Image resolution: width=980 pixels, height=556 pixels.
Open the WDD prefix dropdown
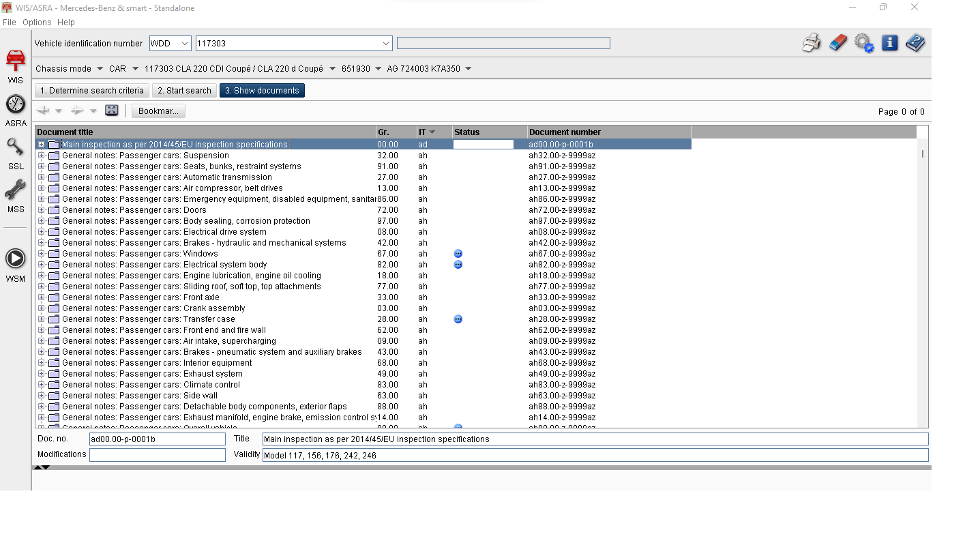pyautogui.click(x=170, y=44)
